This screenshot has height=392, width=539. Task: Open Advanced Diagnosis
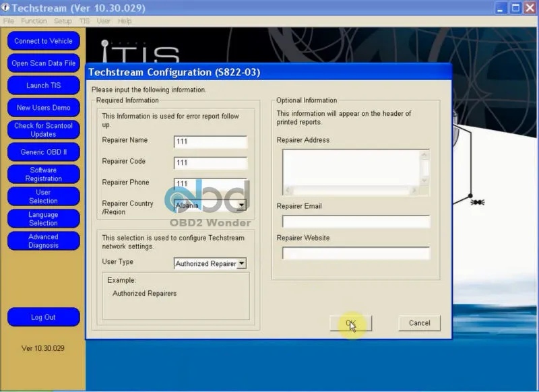(43, 241)
